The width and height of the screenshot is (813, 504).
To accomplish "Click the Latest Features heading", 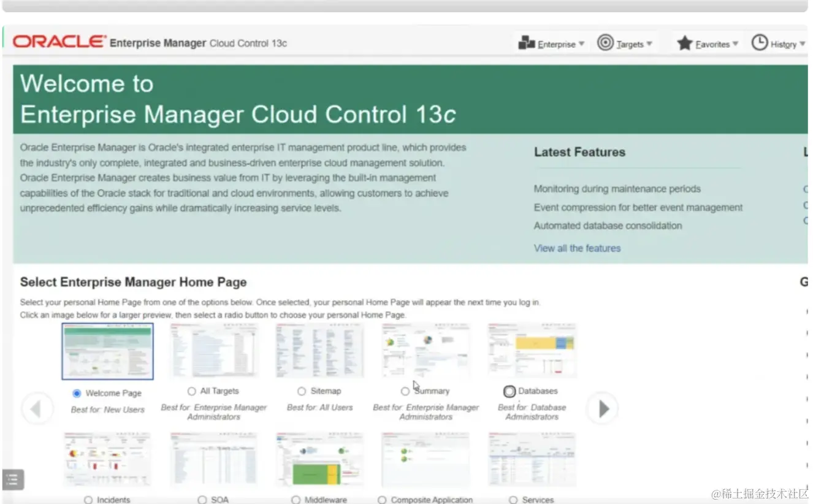I will [x=579, y=152].
